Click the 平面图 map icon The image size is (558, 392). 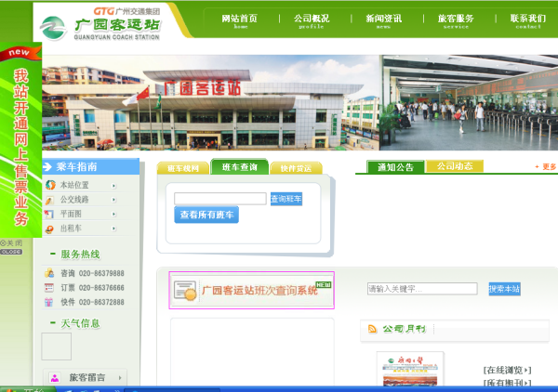click(x=48, y=214)
